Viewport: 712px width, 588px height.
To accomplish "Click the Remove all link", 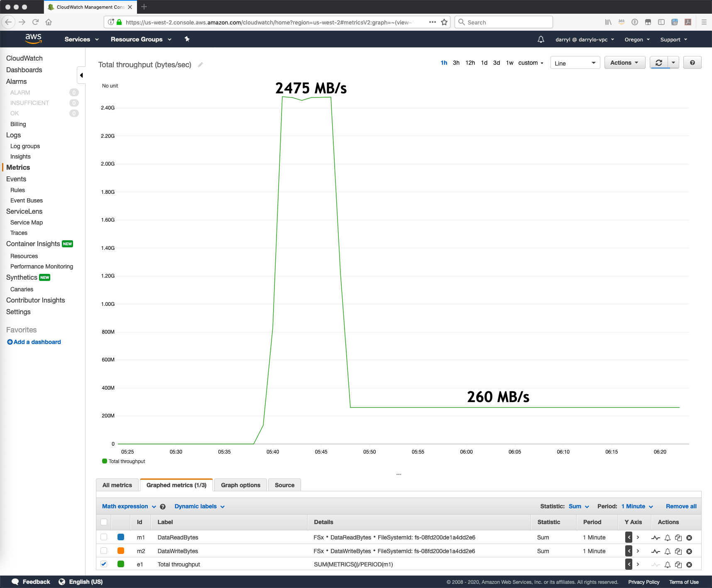I will tap(680, 506).
